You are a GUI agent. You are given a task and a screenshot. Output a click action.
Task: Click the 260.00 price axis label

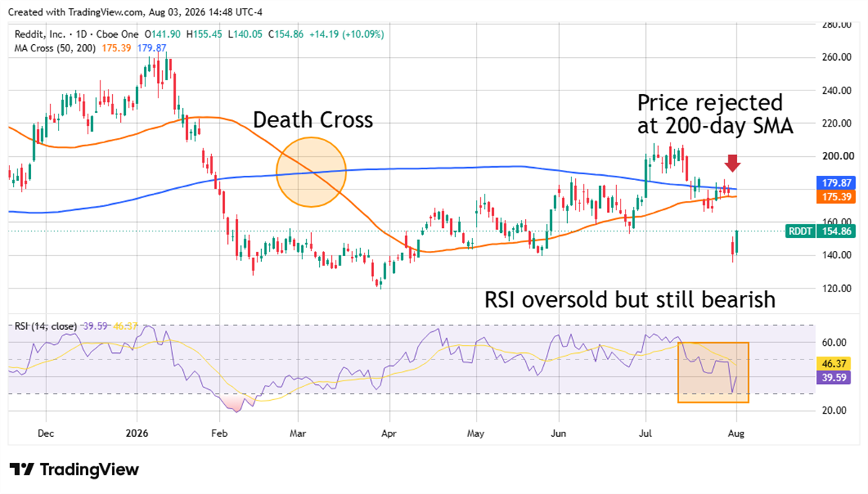coord(837,57)
